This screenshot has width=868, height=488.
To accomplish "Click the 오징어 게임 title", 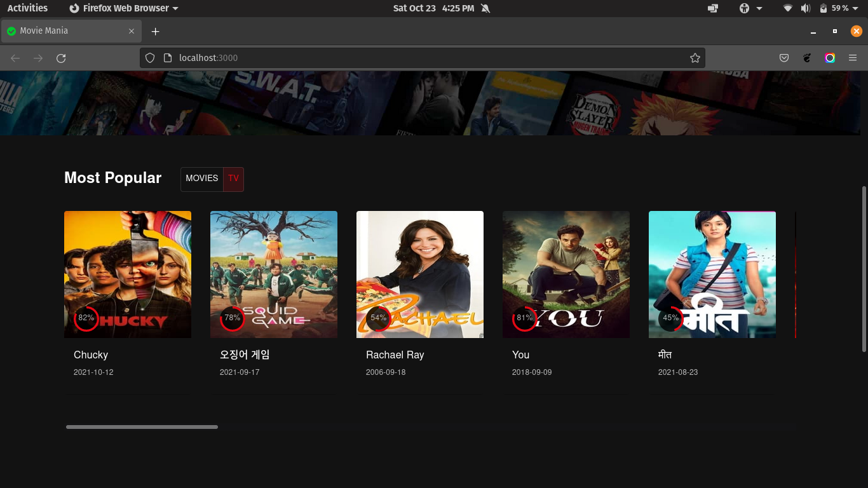I will [x=245, y=355].
